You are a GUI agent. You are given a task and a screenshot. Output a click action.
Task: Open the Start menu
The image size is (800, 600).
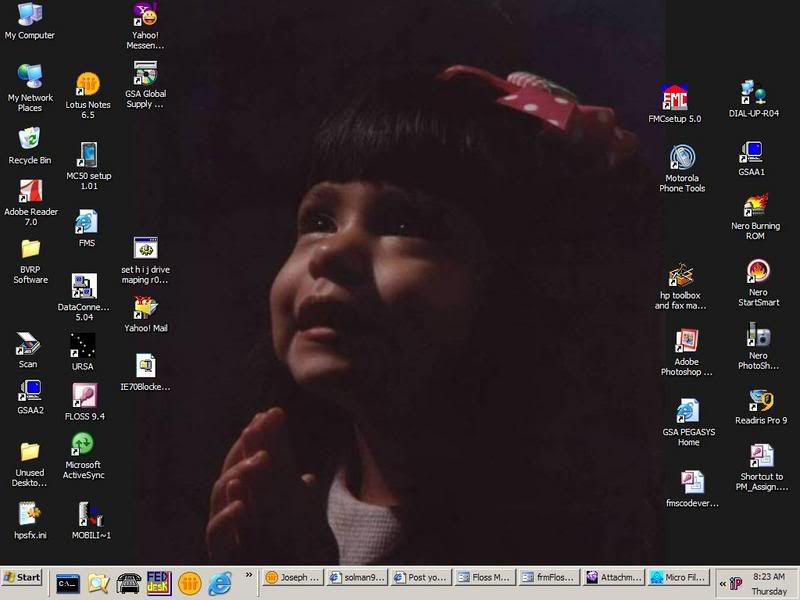tap(21, 578)
